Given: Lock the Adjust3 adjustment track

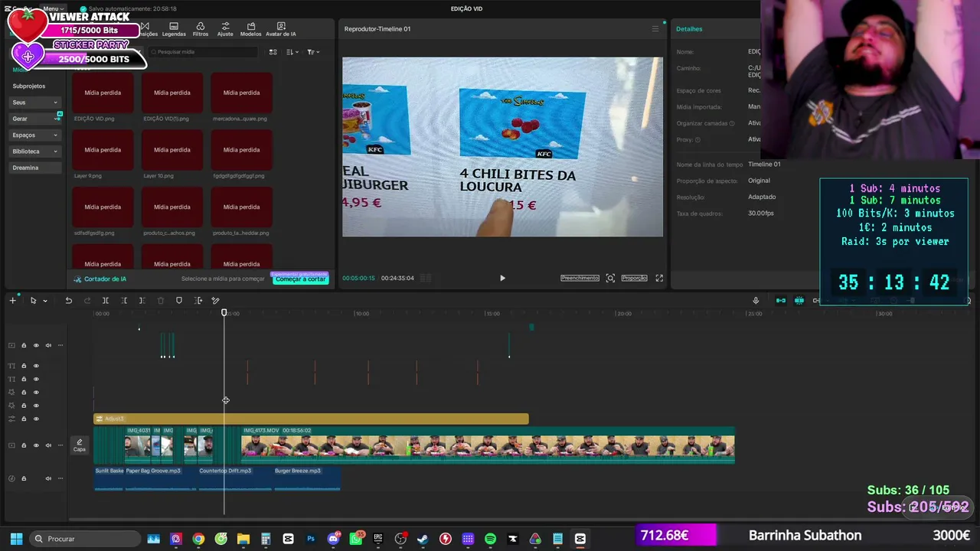Looking at the screenshot, I should pos(24,419).
